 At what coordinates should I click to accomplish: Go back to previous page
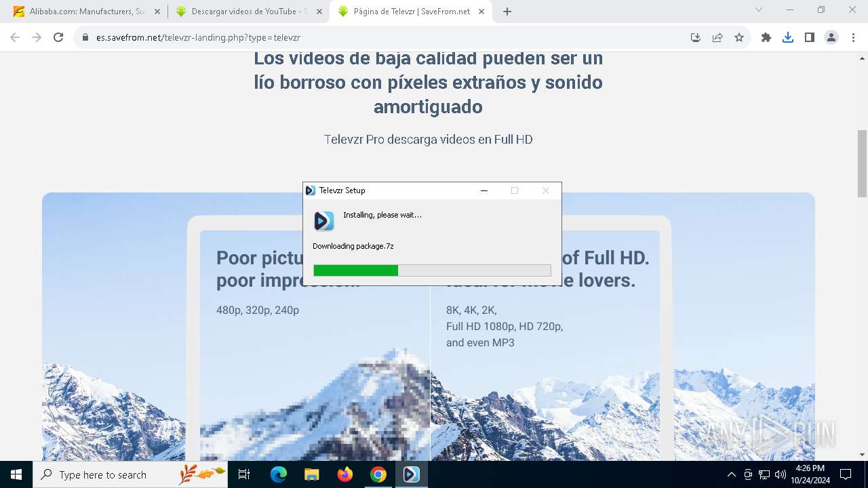pos(15,37)
